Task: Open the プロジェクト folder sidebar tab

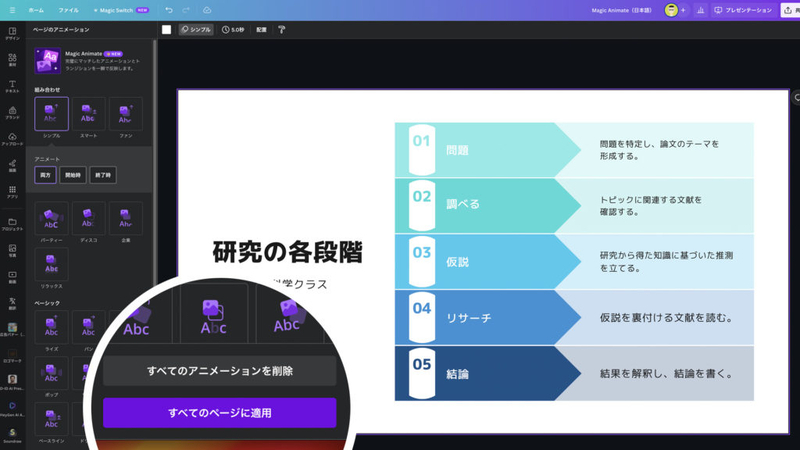Action: click(x=12, y=224)
